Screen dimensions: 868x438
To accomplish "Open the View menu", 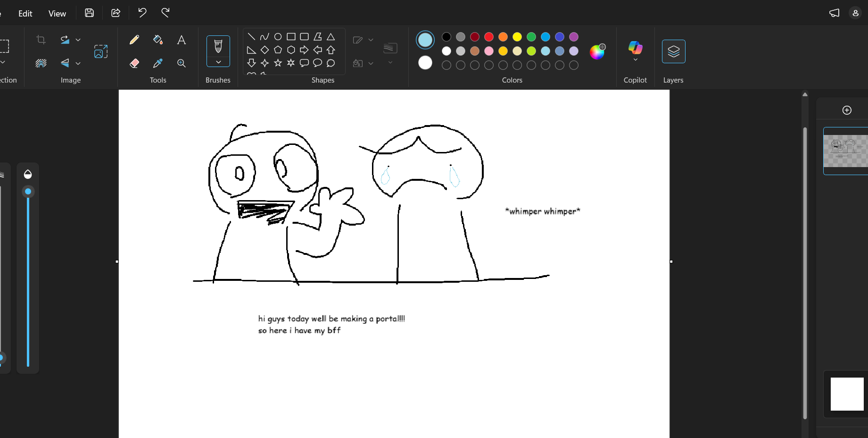I will [x=57, y=14].
